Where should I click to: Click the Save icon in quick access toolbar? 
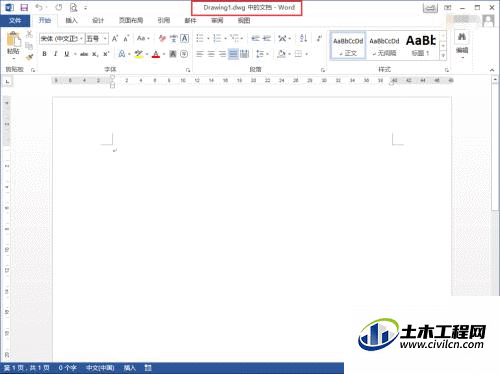(x=24, y=7)
